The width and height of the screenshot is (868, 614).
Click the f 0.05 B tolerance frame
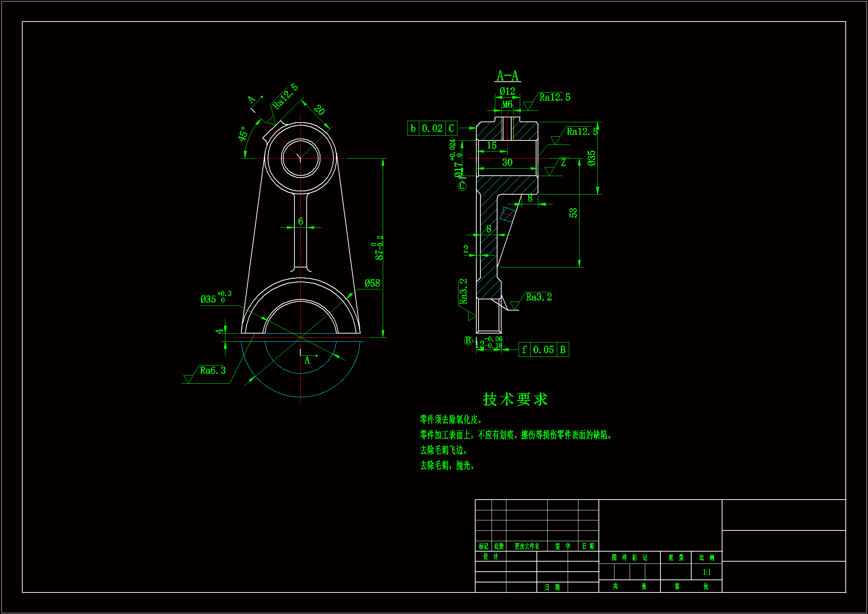point(544,350)
